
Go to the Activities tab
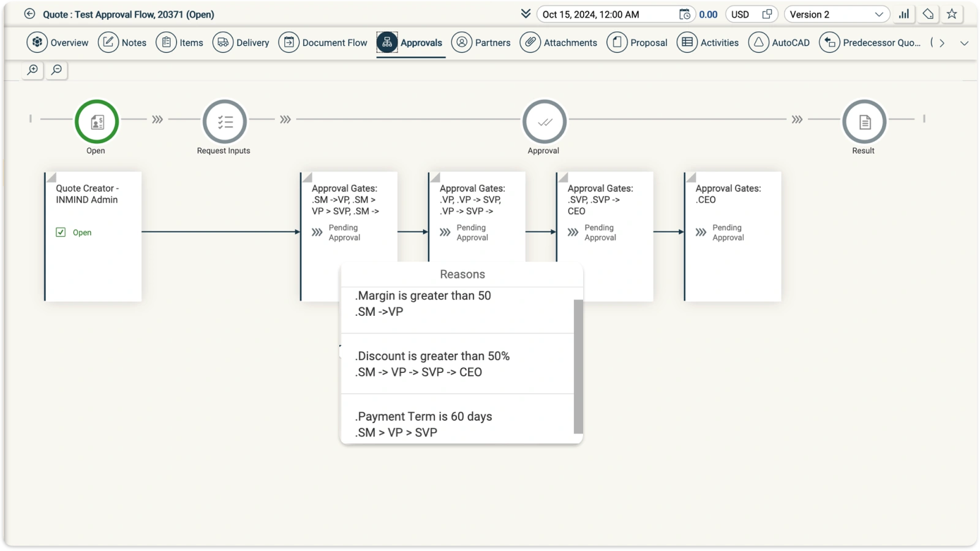(708, 42)
